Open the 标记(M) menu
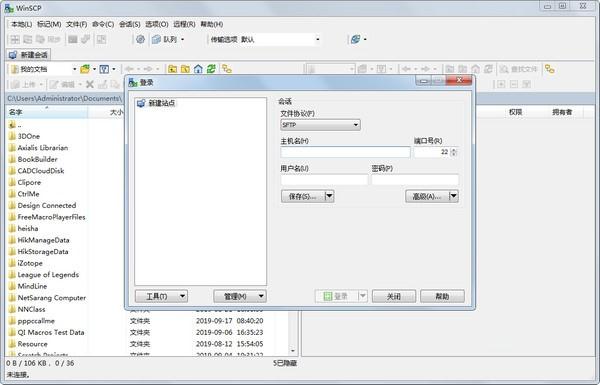 49,24
